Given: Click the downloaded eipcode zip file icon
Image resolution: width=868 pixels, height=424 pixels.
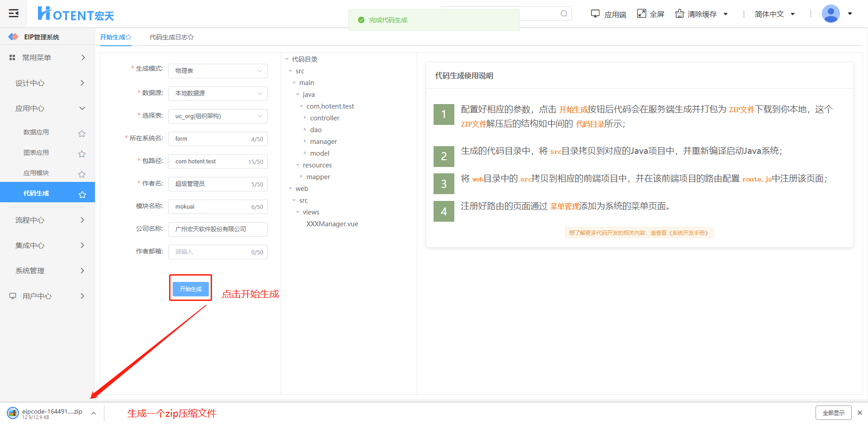Looking at the screenshot, I should pyautogui.click(x=13, y=413).
